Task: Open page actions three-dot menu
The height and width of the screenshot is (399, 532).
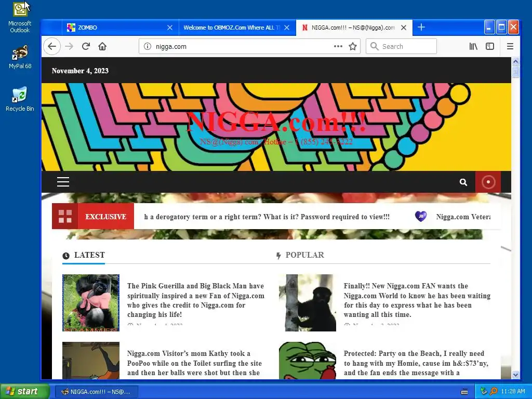Action: coord(338,46)
